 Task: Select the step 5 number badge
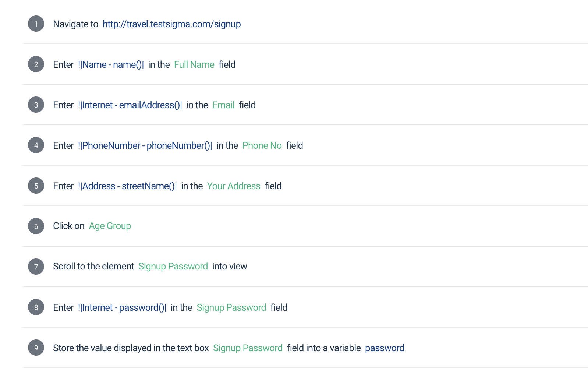pyautogui.click(x=36, y=186)
